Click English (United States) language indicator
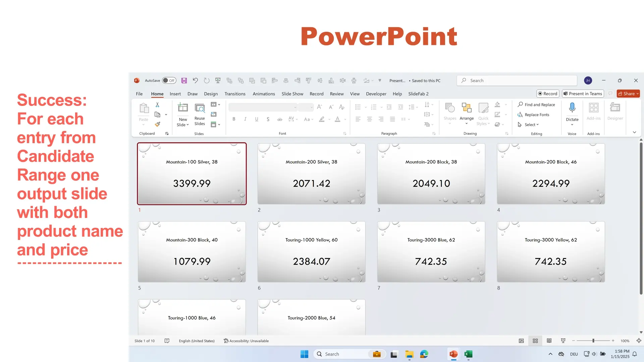644x362 pixels. 197,341
